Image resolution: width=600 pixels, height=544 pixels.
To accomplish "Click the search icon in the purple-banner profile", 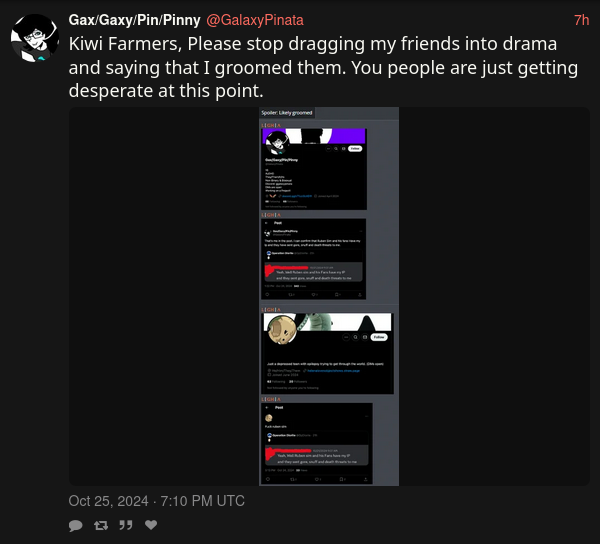I will click(336, 148).
